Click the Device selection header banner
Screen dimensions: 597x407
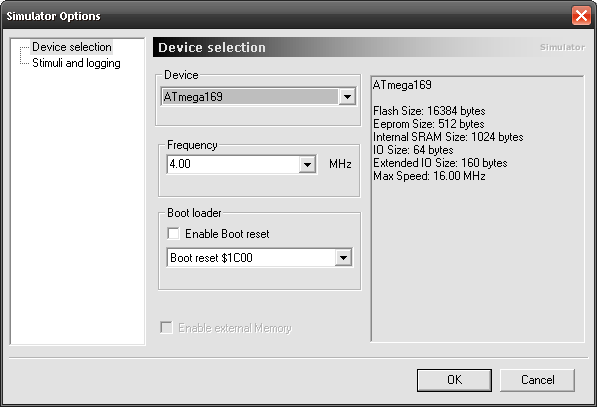tap(369, 47)
